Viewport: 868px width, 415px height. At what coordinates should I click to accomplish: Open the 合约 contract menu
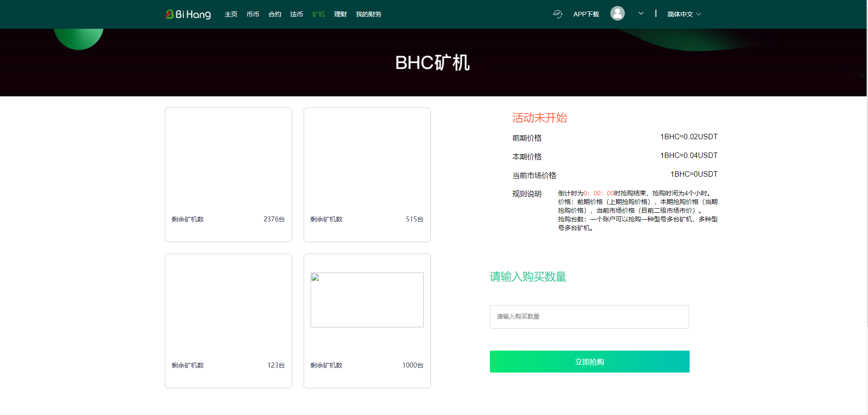click(275, 14)
